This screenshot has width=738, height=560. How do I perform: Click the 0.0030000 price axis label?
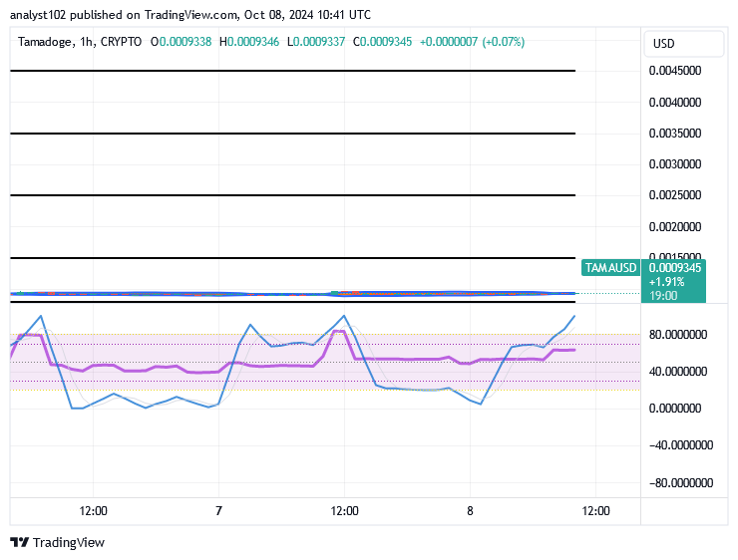[x=675, y=164]
